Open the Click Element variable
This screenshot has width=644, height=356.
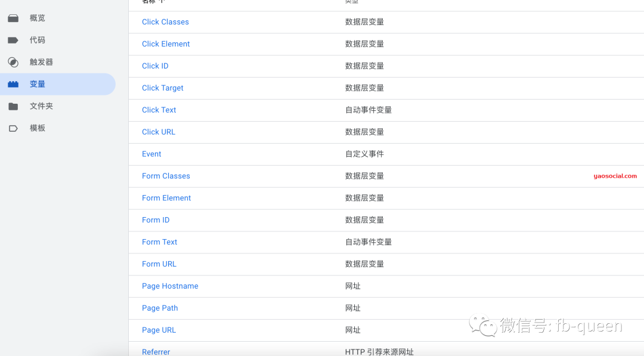click(x=166, y=44)
